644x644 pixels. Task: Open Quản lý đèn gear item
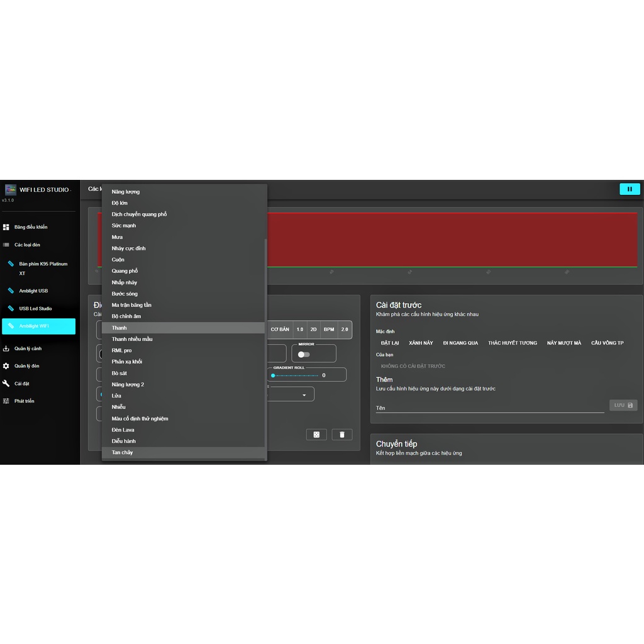(26, 366)
